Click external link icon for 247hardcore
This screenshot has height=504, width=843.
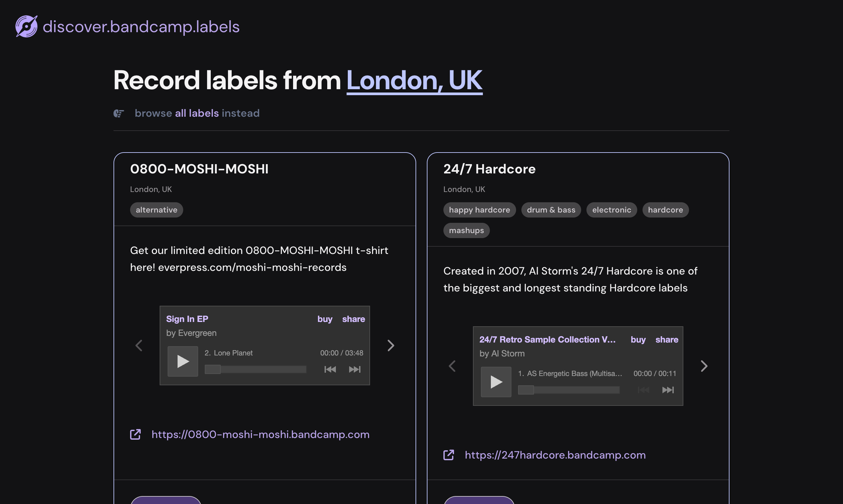click(449, 455)
